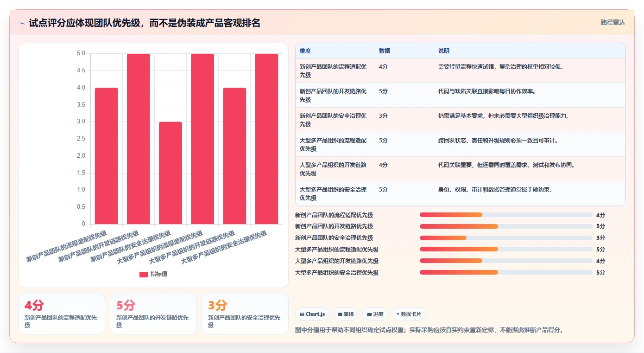Click the 指标值 legend text
The height and width of the screenshot is (353, 644).
(x=159, y=274)
